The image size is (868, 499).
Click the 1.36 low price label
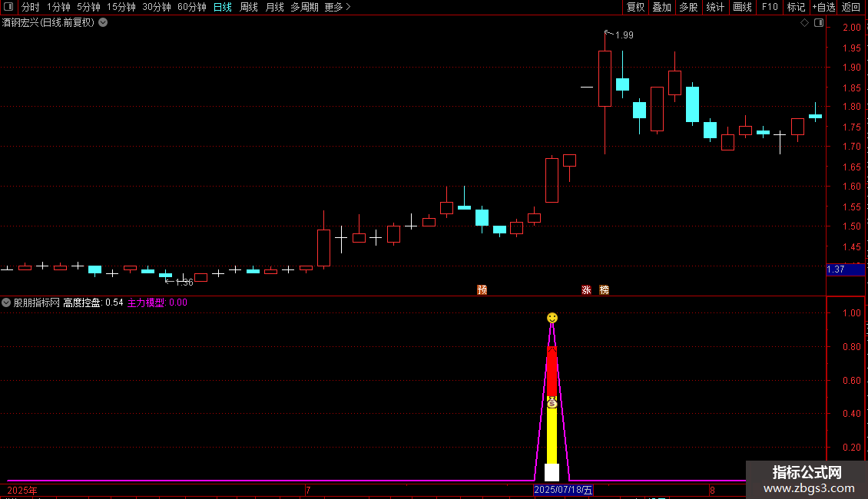(x=184, y=283)
